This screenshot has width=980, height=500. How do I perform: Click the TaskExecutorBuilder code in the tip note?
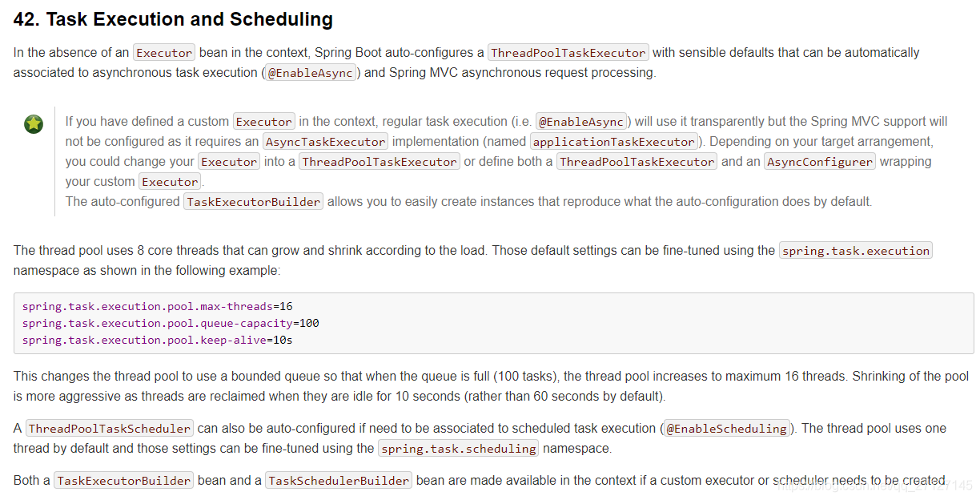[x=254, y=202]
